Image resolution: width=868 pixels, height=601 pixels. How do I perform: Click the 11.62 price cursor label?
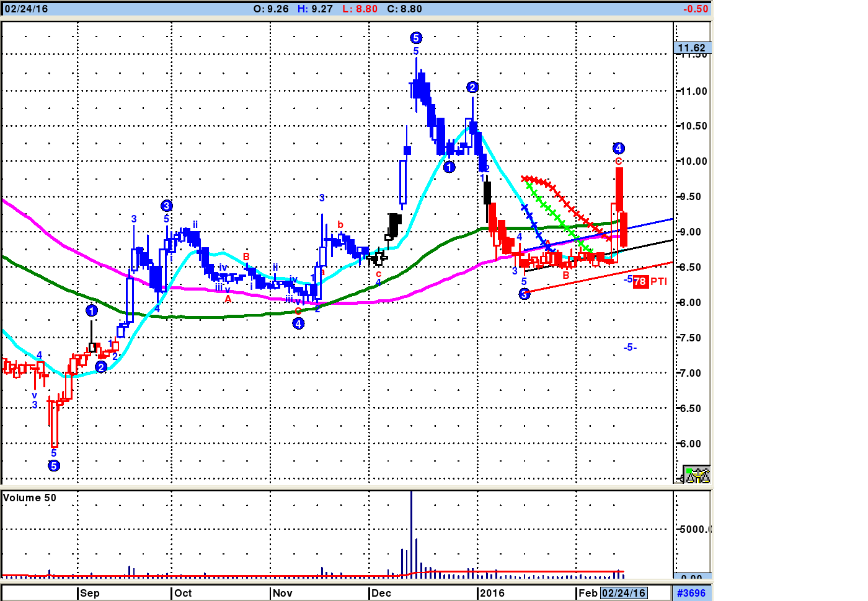pos(692,48)
